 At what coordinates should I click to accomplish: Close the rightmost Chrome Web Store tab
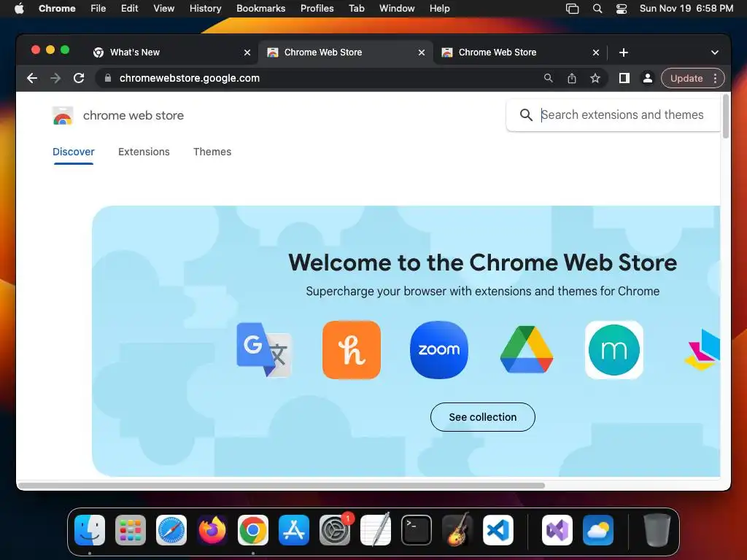(x=596, y=52)
